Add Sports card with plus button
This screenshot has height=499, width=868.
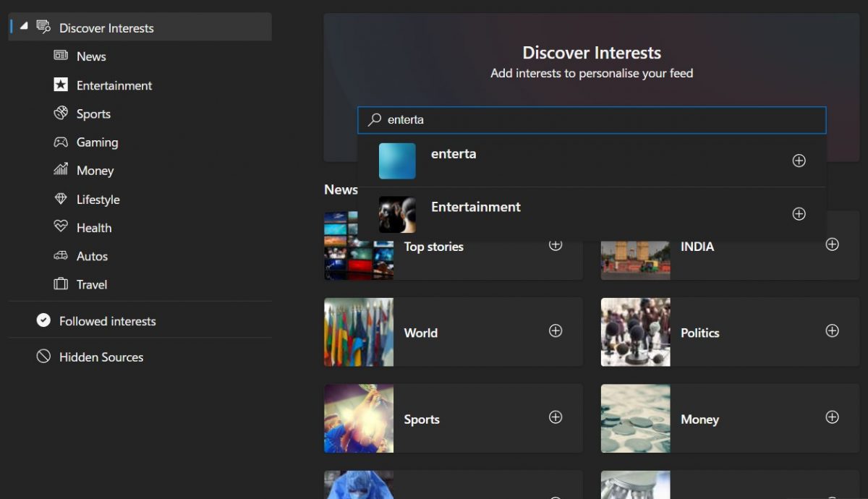pyautogui.click(x=556, y=417)
